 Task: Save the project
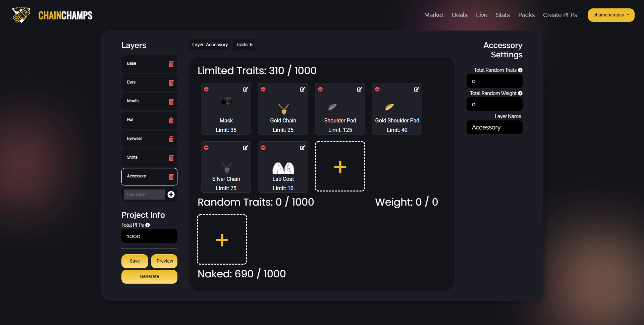click(135, 261)
